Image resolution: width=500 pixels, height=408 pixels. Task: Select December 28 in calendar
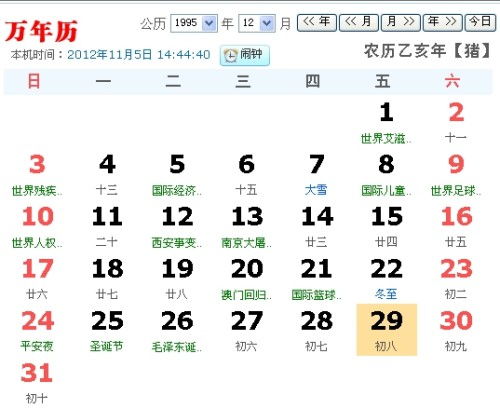point(317,331)
